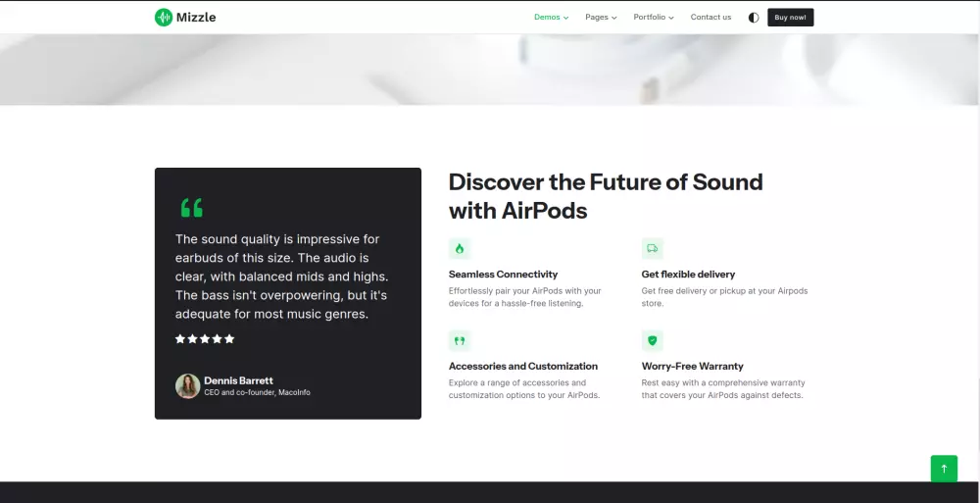980x503 pixels.
Task: Click 'Effortlessly pair your AirPods' description
Action: tap(525, 297)
